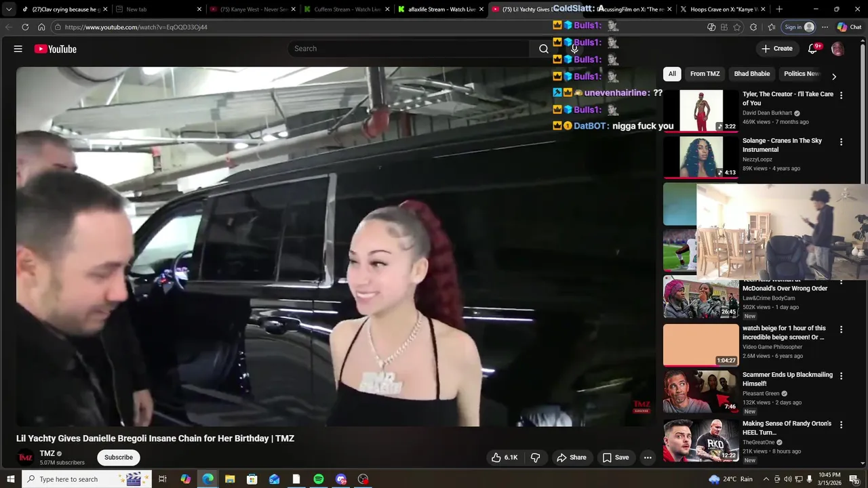Open YouTube notifications bell
868x488 pixels.
click(812, 49)
